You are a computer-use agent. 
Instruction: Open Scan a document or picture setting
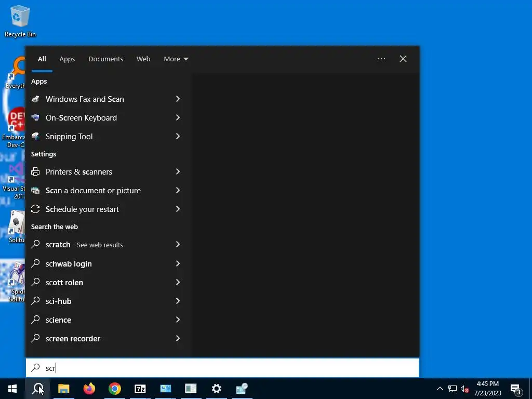[106, 190]
